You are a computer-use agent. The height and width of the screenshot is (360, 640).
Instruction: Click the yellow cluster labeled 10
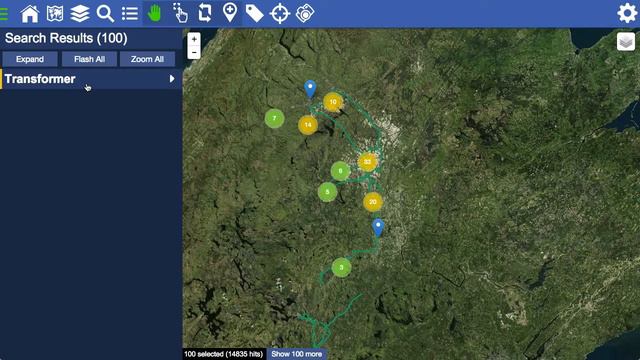333,102
